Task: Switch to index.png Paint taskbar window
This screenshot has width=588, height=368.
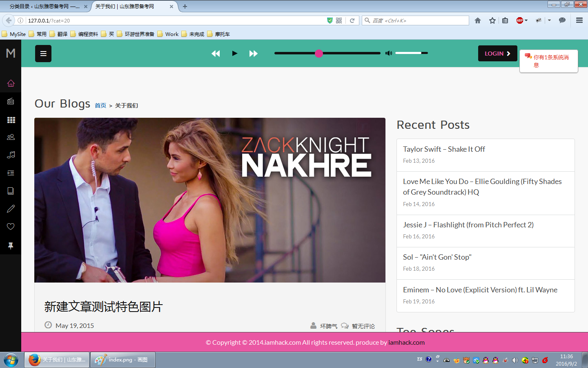Action: [122, 360]
